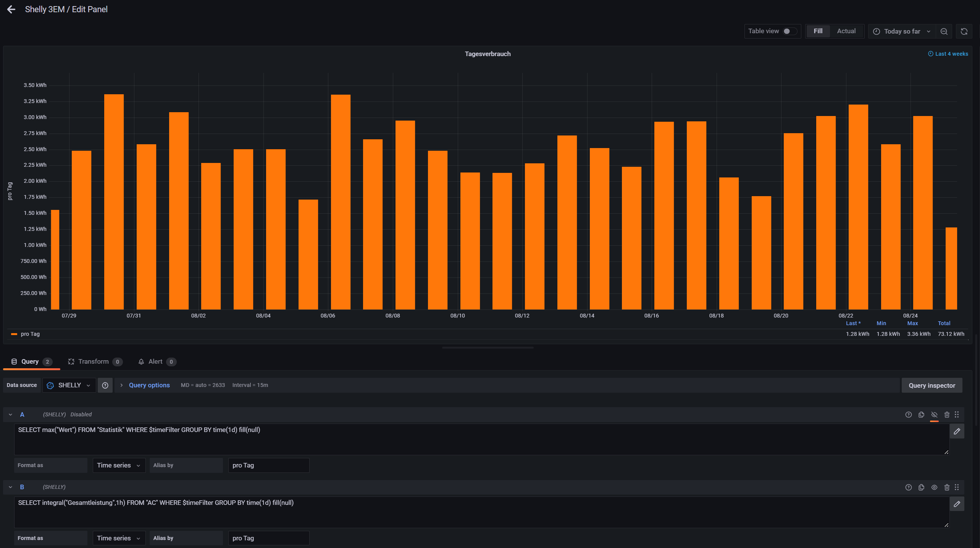Switch to the Transform tab
Screen dimensions: 980x548
(x=94, y=362)
